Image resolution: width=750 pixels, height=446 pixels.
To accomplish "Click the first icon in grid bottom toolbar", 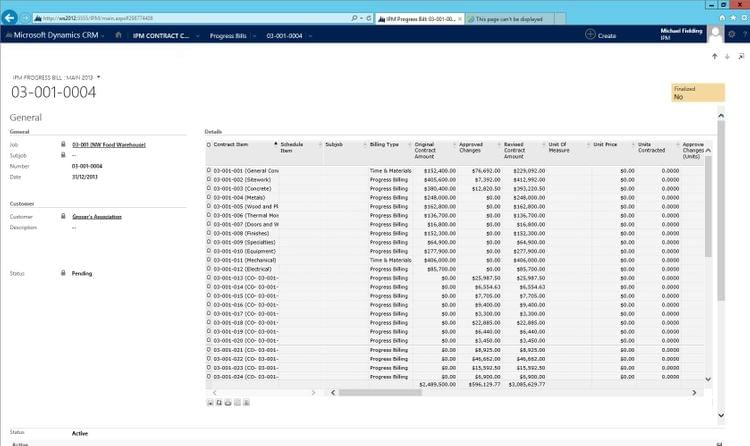I will coord(210,403).
